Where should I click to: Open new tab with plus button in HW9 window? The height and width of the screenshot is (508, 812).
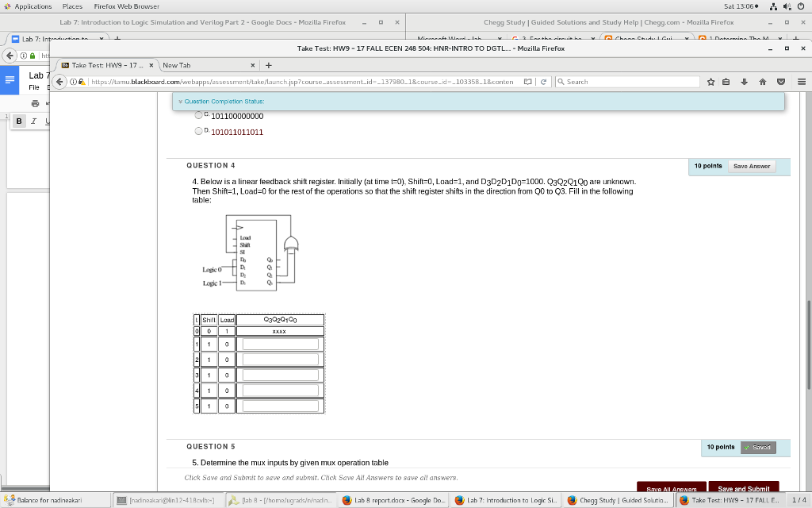268,65
